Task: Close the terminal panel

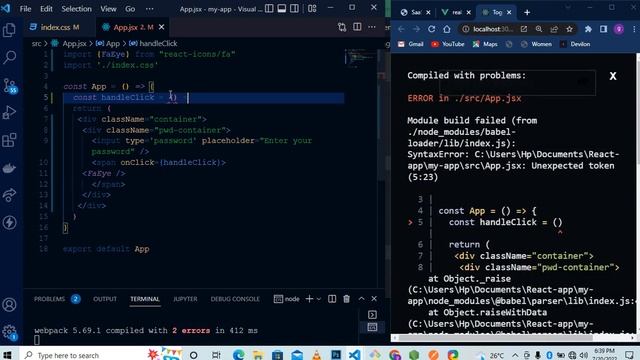Action: point(374,299)
